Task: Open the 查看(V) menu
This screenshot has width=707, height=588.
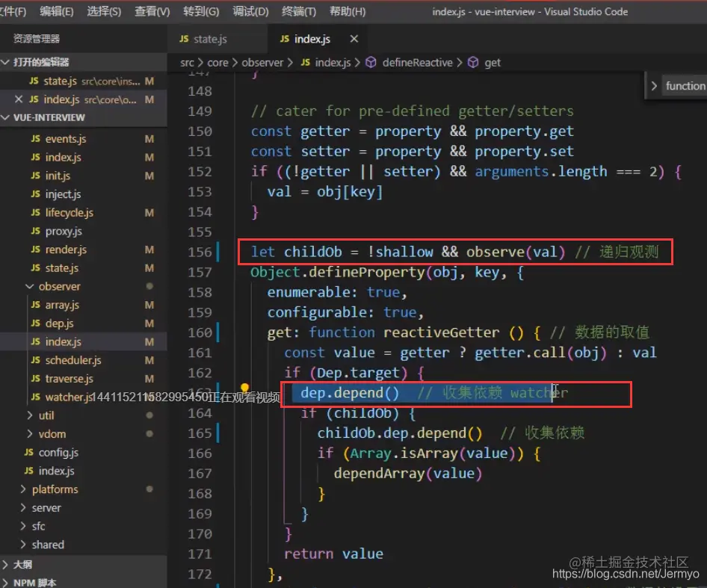Action: [152, 11]
